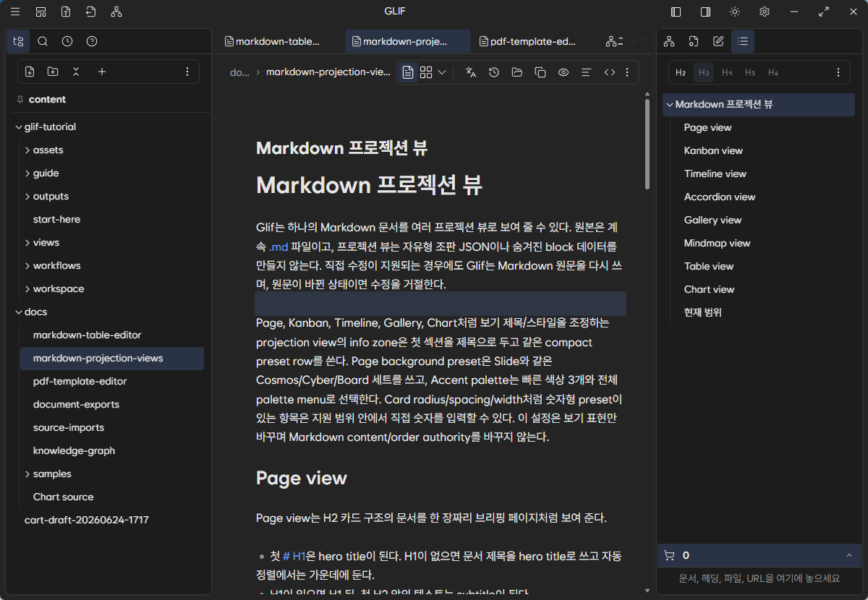The height and width of the screenshot is (600, 868).
Task: Toggle H5 outline heading level
Action: click(750, 72)
